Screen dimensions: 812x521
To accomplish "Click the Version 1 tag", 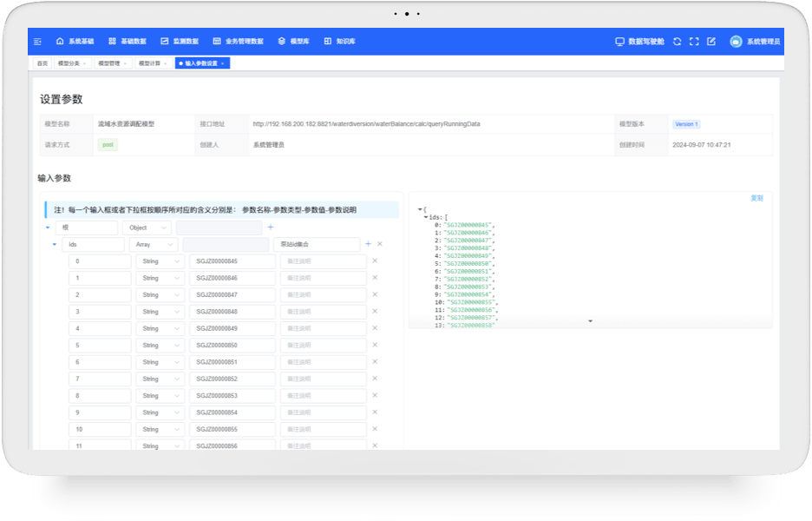I will (x=686, y=124).
